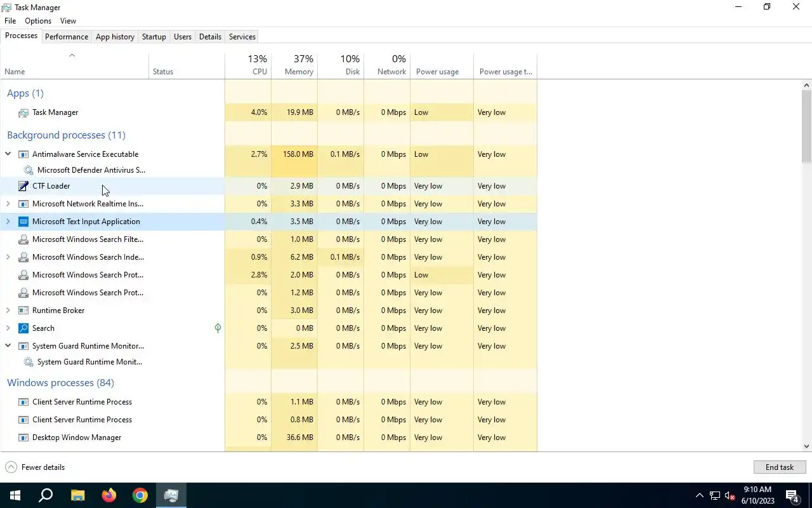
Task: Open File Explorer from the taskbar
Action: point(77,495)
